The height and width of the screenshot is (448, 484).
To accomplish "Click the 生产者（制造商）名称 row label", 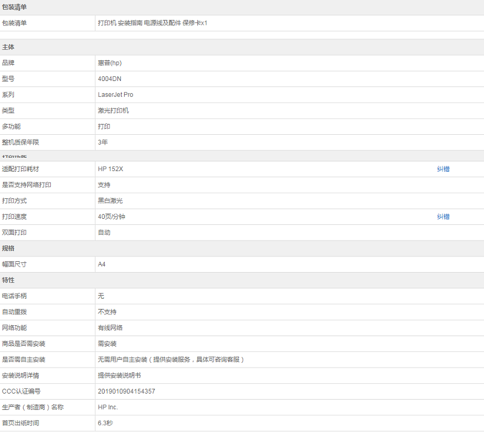I will (x=33, y=407).
